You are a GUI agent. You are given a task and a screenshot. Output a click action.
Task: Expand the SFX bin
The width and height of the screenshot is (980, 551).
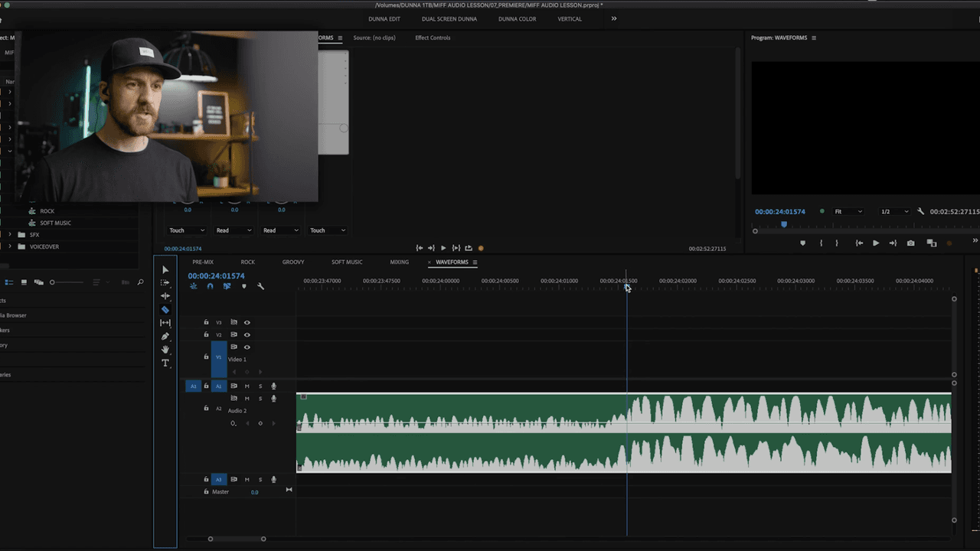(x=10, y=235)
